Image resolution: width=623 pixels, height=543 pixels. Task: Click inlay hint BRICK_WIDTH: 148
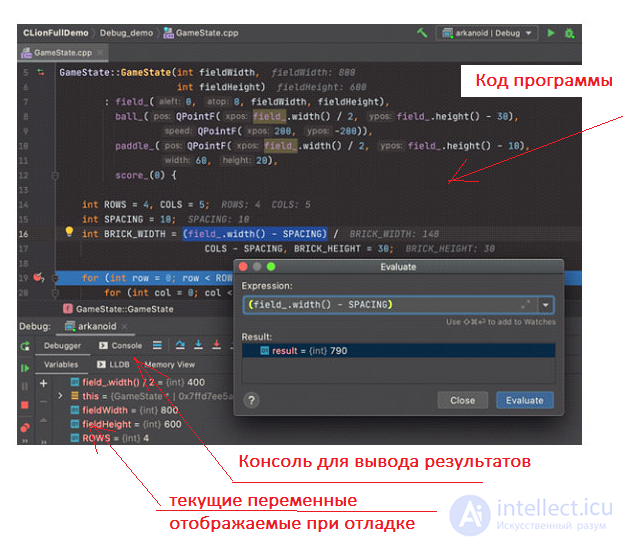(x=394, y=234)
